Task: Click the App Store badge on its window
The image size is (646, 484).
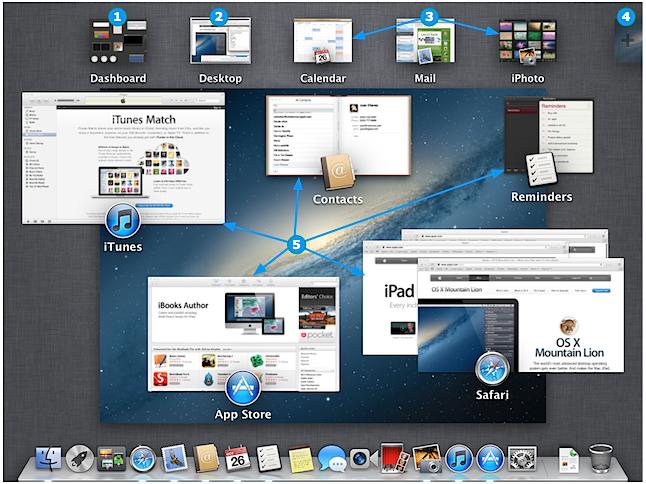Action: (243, 388)
